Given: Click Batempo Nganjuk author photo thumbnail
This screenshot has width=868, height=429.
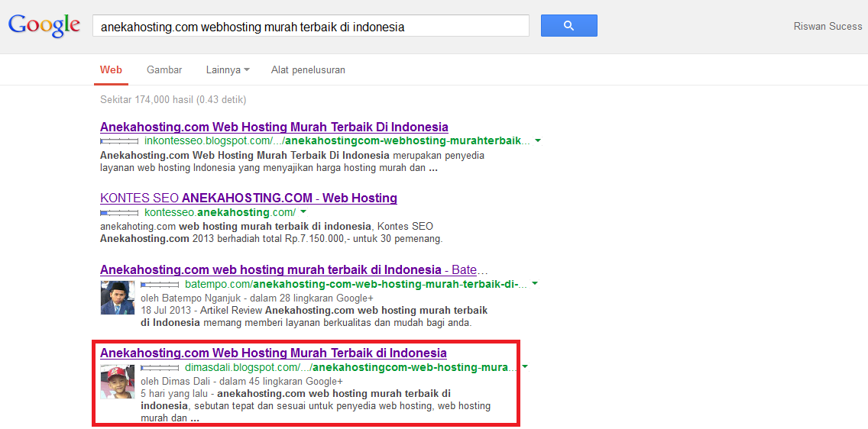Looking at the screenshot, I should pyautogui.click(x=118, y=298).
